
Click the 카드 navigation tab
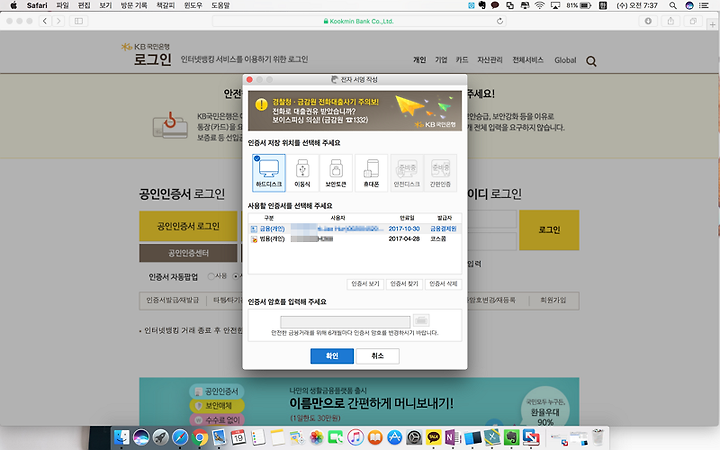pos(462,60)
